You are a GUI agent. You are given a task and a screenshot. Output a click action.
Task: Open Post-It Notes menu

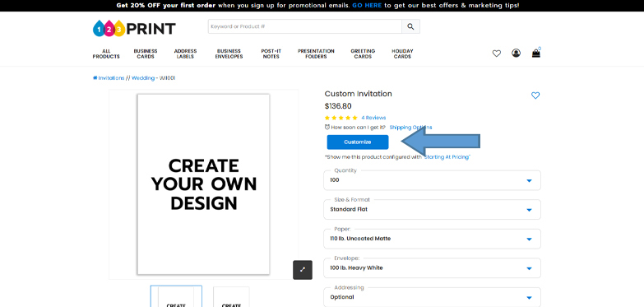tap(271, 53)
